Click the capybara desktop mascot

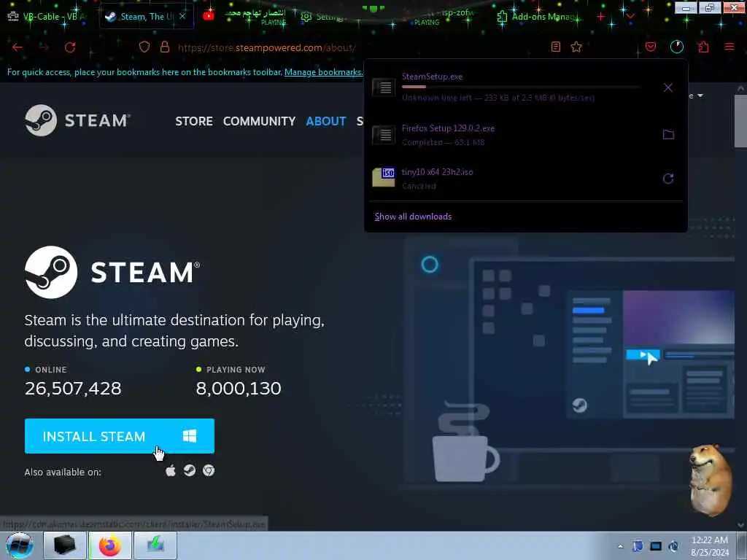tap(711, 480)
